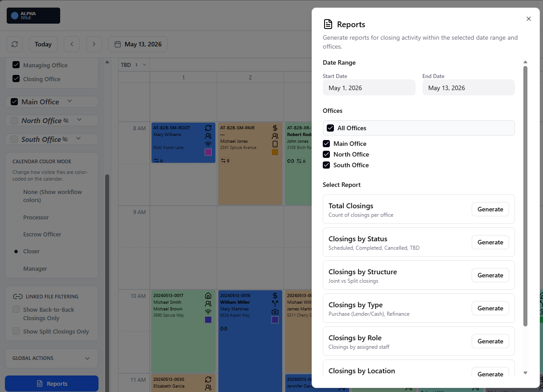Click the calendar icon beside May 13, 2026
This screenshot has width=543, height=392.
coord(118,44)
